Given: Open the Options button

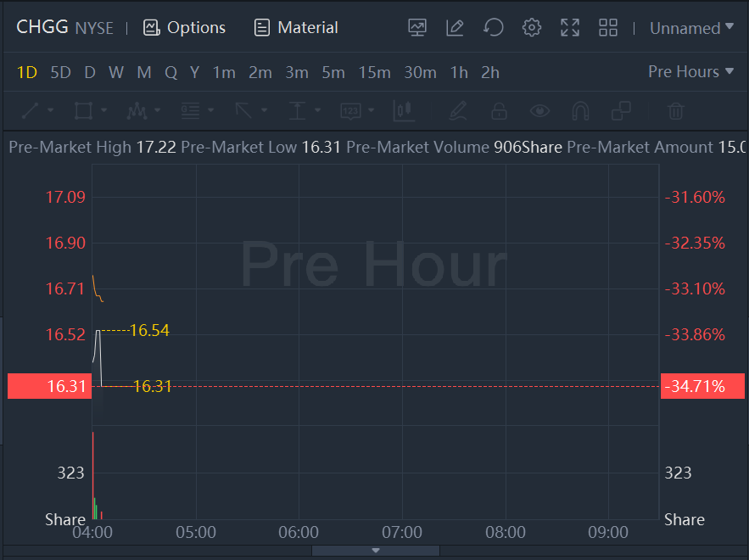Looking at the screenshot, I should (x=185, y=28).
